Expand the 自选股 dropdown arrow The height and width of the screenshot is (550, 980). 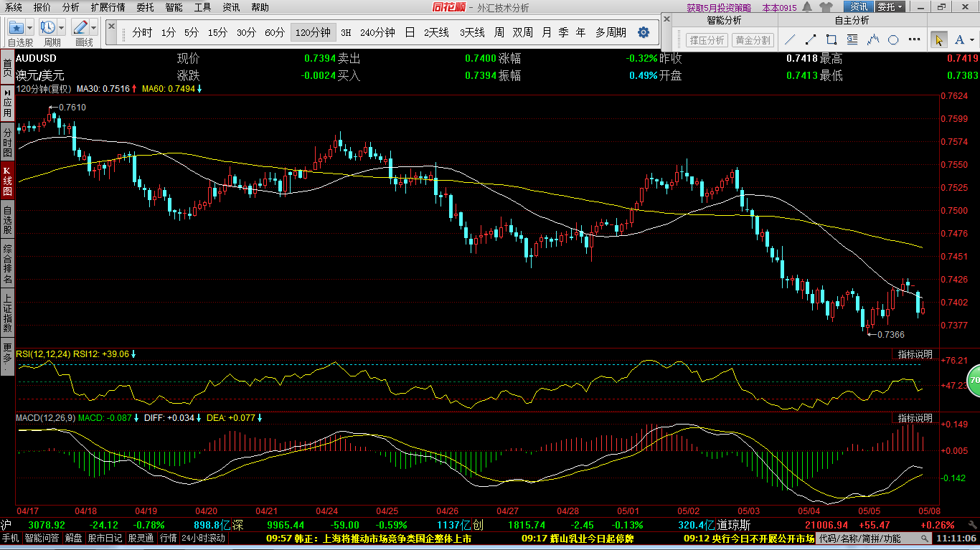click(31, 28)
